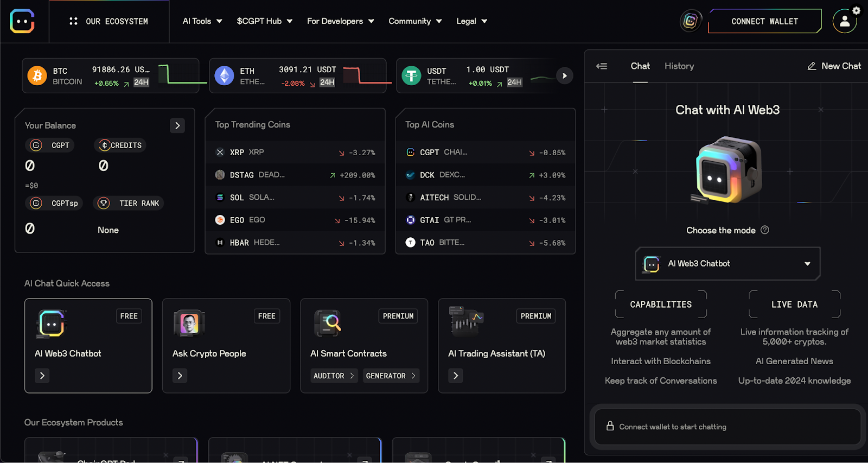Image resolution: width=868 pixels, height=463 pixels.
Task: Click the EGO coin icon
Action: tap(220, 220)
